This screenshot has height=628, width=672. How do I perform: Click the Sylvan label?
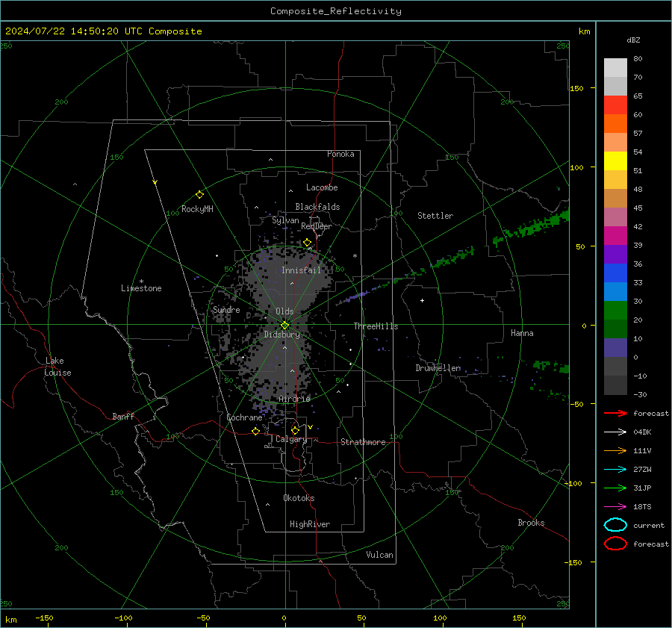tap(285, 220)
